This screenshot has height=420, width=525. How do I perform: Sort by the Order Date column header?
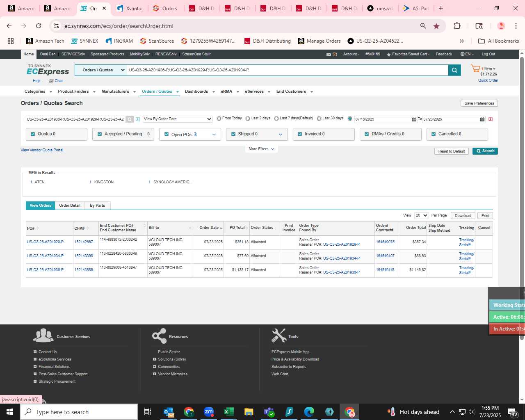click(211, 228)
